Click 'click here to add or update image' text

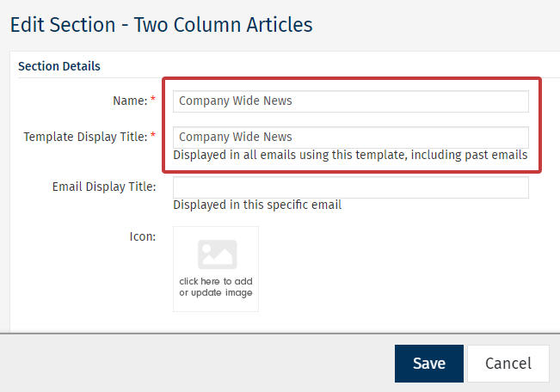(x=216, y=287)
